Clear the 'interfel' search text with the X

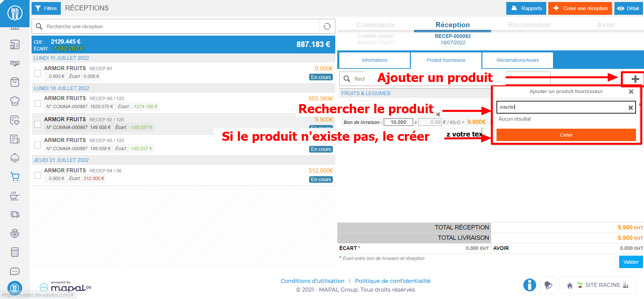click(631, 108)
